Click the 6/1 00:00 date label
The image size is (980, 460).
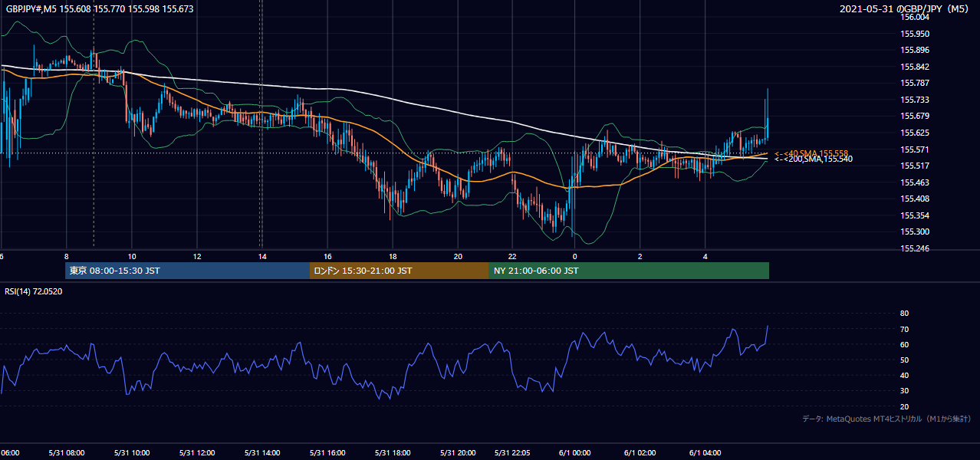tap(575, 453)
